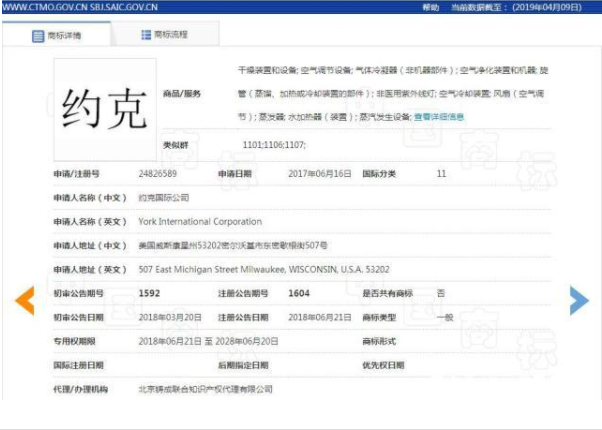Screen dimensions: 602x430
Task: Click the exclusive right period ending 2028年06月20日
Action: pos(246,341)
